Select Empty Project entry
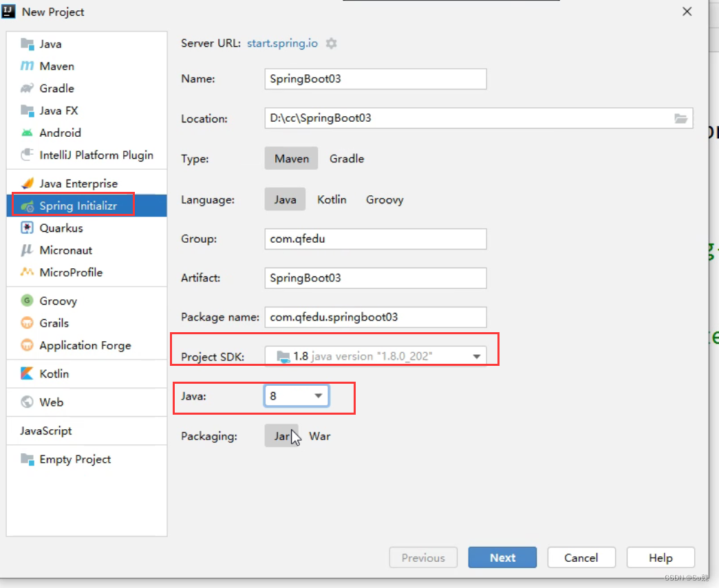The image size is (719, 588). point(87,459)
